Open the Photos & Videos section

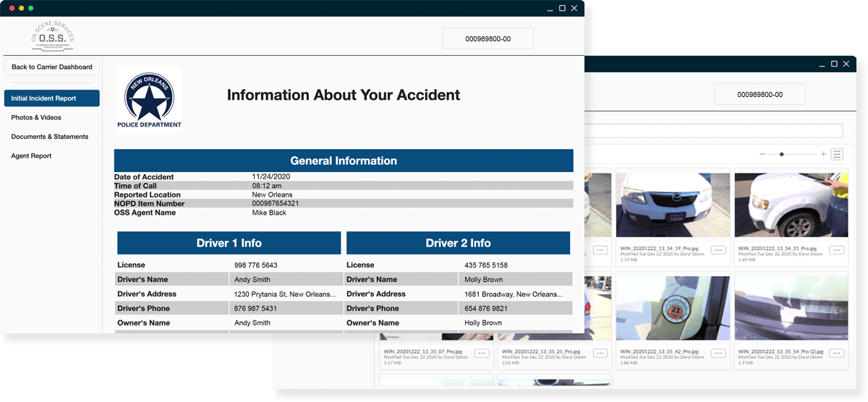point(36,117)
